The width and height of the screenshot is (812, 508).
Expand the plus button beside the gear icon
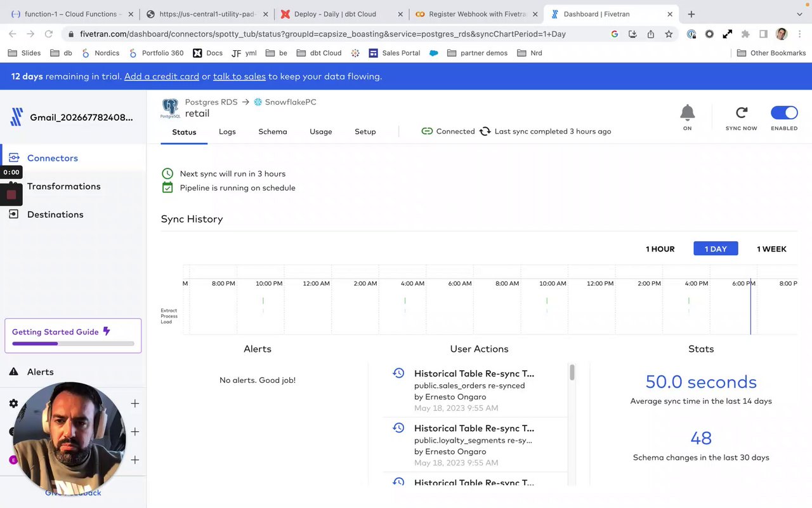134,403
